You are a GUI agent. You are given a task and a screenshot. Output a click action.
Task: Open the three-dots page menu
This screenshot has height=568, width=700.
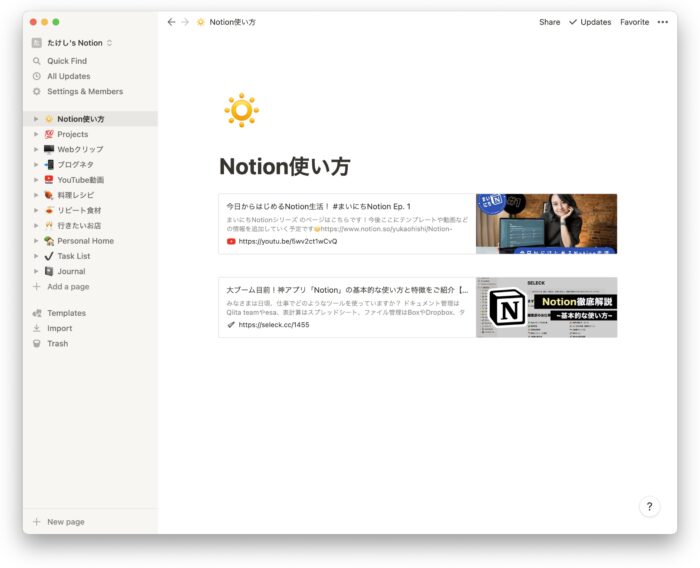662,22
